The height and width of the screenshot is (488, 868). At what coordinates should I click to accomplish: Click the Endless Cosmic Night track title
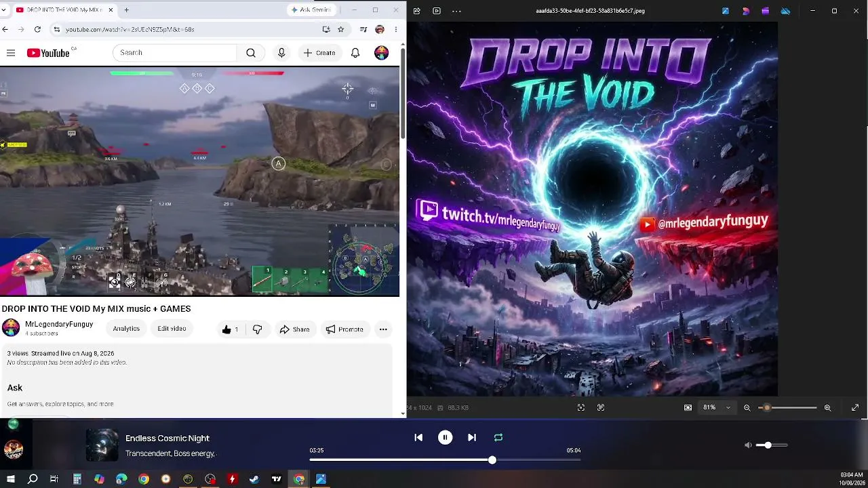(167, 439)
